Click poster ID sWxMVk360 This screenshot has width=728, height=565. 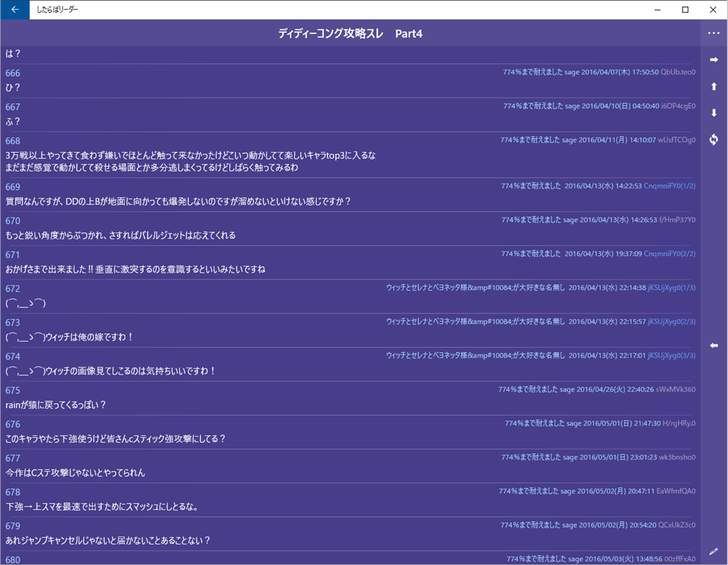[x=676, y=389]
